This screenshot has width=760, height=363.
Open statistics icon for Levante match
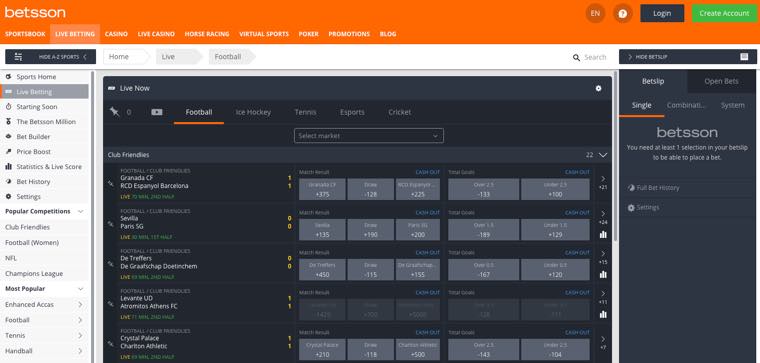603,314
